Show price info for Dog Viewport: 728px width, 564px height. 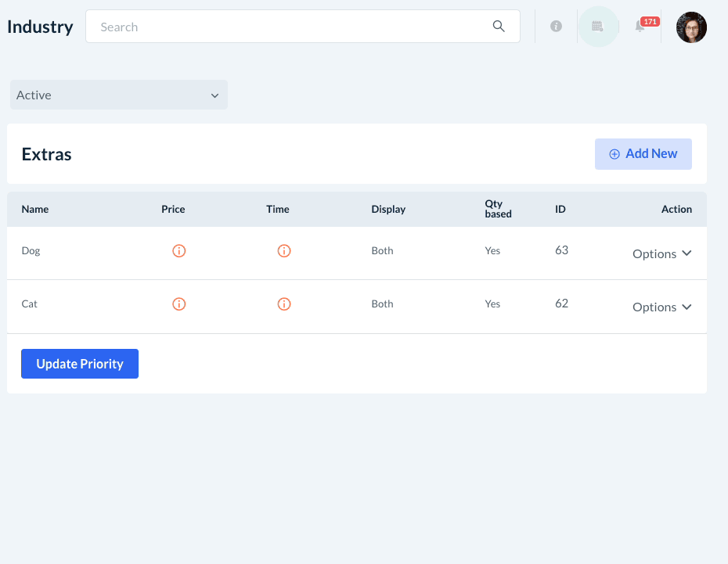coord(178,251)
